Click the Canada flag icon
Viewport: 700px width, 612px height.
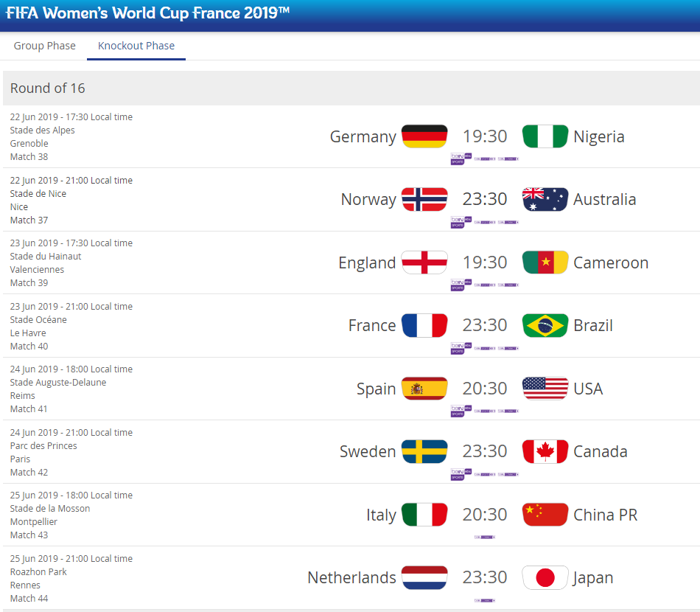(x=545, y=451)
